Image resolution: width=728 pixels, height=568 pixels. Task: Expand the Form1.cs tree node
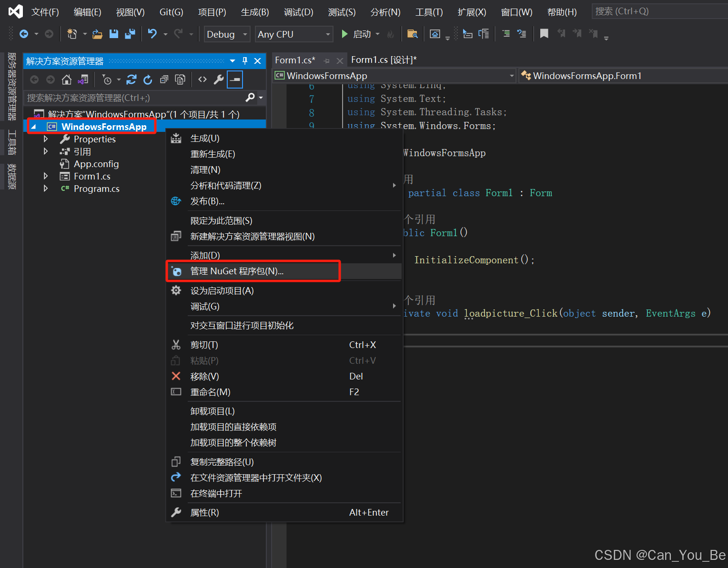(x=45, y=176)
